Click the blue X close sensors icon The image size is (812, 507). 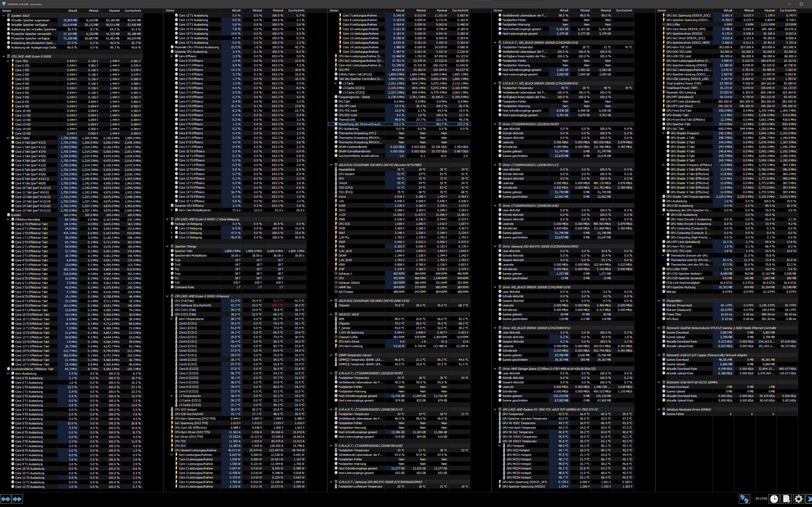coord(809,499)
